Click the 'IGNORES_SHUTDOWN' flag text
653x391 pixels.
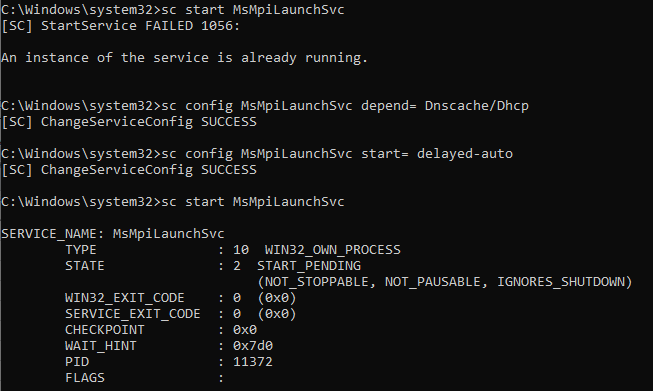click(x=561, y=282)
